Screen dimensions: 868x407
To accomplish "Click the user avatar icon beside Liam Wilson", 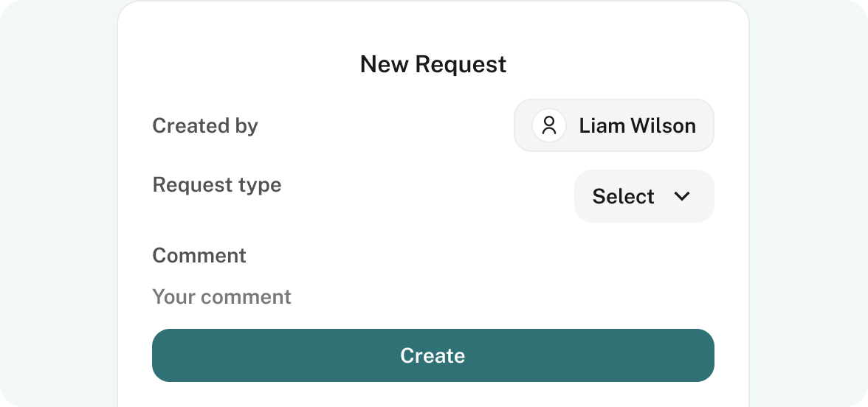I will [548, 125].
